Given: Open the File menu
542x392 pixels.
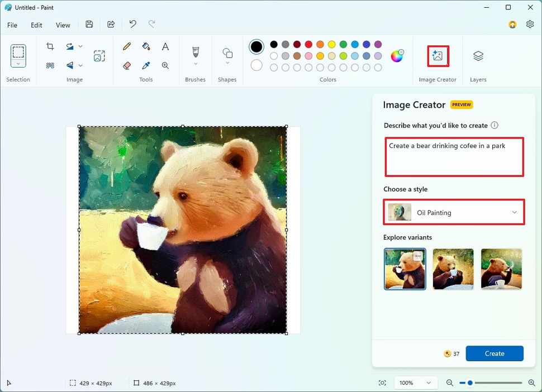Looking at the screenshot, I should [12, 25].
